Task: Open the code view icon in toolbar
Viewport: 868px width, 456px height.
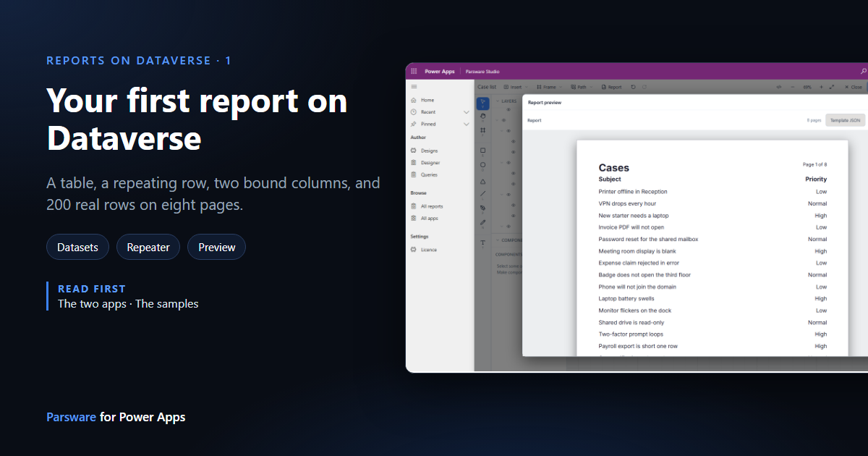Action: click(x=779, y=87)
